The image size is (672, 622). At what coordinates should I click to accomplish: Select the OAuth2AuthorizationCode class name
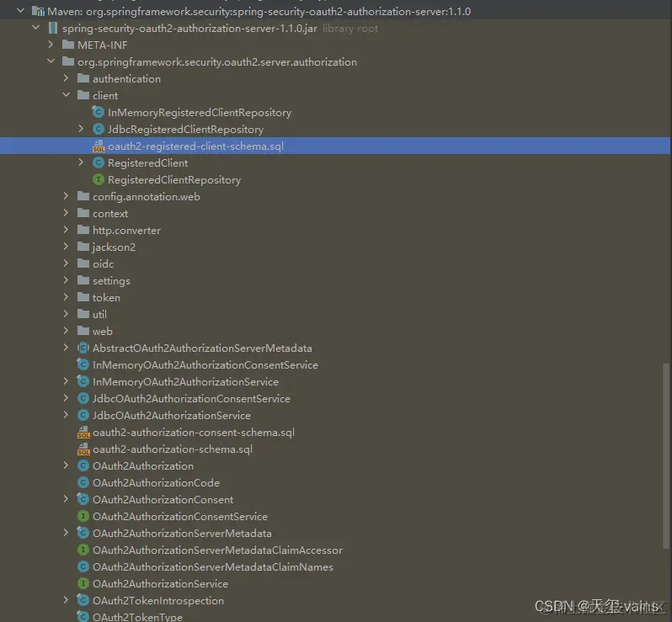[x=156, y=483]
